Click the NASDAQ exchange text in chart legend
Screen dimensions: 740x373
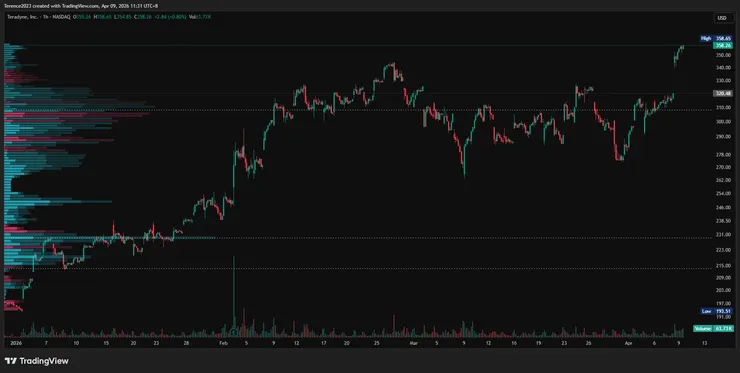click(x=61, y=17)
